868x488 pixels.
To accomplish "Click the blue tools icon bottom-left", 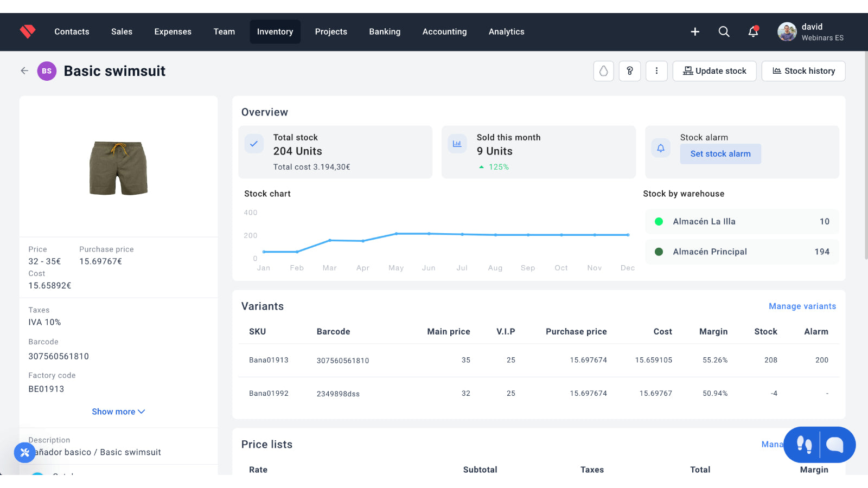I will click(24, 452).
